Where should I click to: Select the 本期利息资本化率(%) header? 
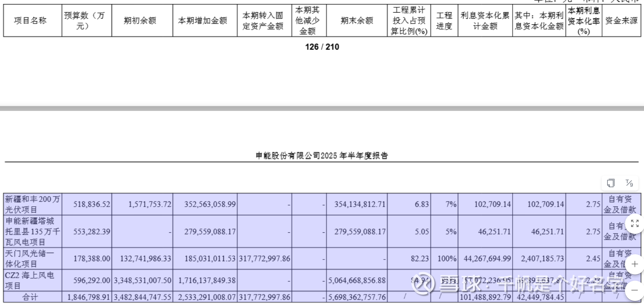[584, 20]
